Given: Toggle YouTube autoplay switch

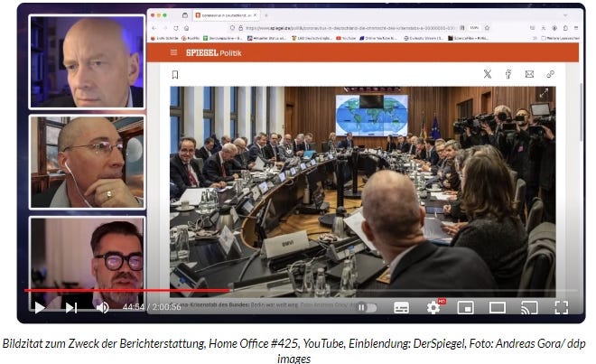Looking at the screenshot, I should tap(367, 307).
